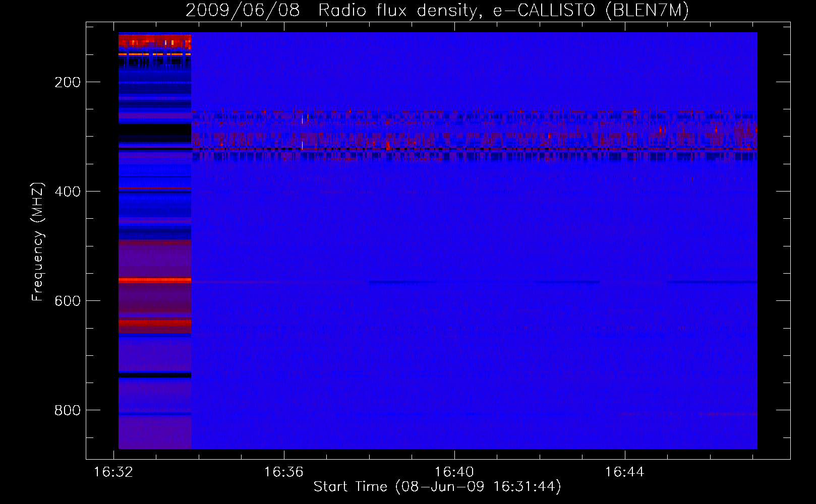816x504 pixels.
Task: Click the '16:40' time tick label
Action: point(454,472)
